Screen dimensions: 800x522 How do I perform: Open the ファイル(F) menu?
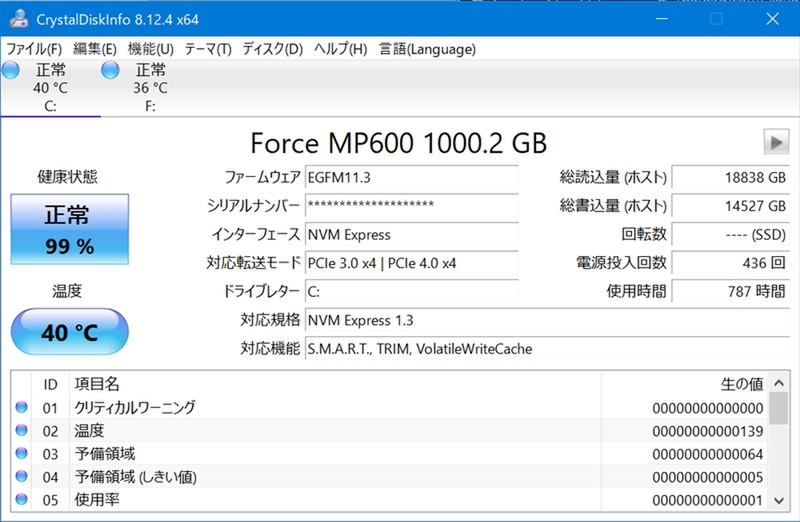pos(34,49)
